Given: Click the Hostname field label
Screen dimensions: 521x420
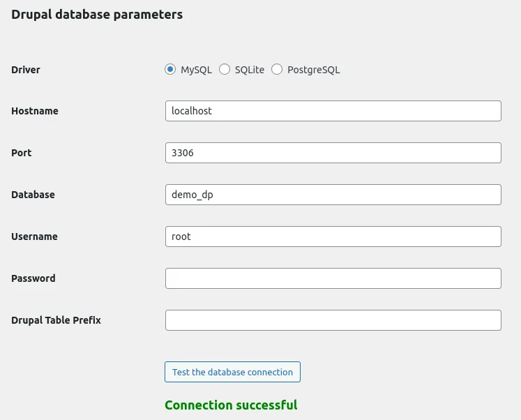Looking at the screenshot, I should pyautogui.click(x=35, y=111).
